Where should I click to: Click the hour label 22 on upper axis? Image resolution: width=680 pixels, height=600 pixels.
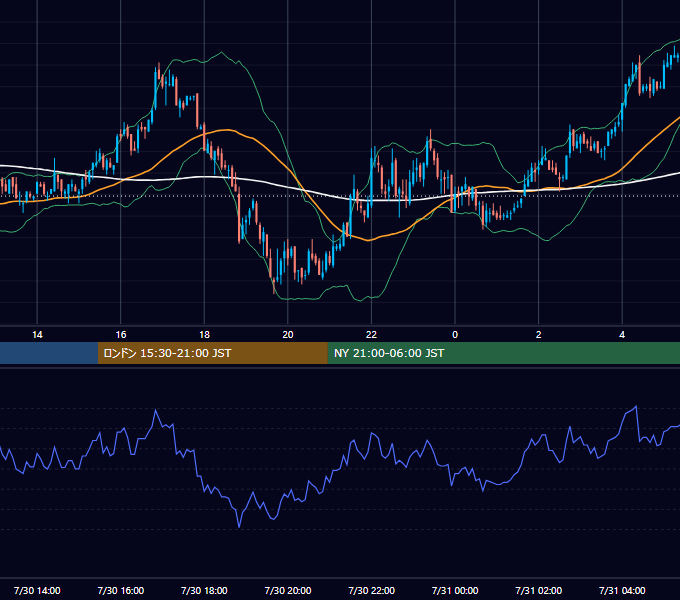371,335
